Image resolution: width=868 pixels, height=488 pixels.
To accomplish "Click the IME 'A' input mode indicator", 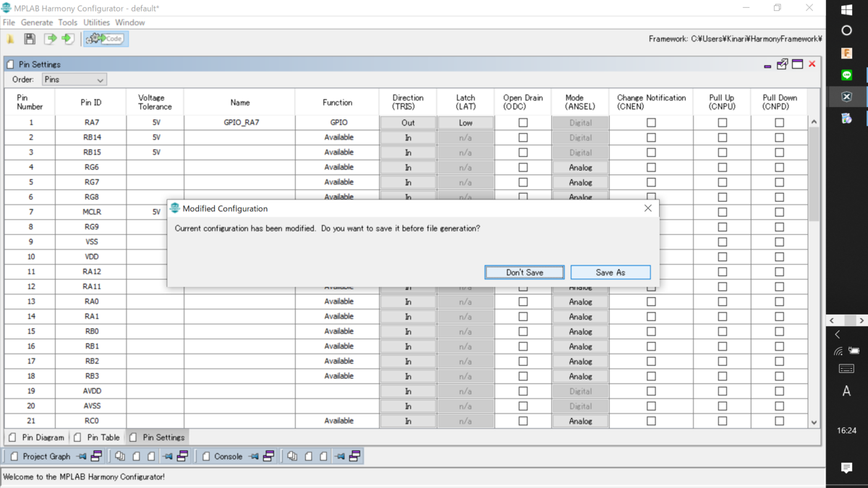I will (847, 391).
